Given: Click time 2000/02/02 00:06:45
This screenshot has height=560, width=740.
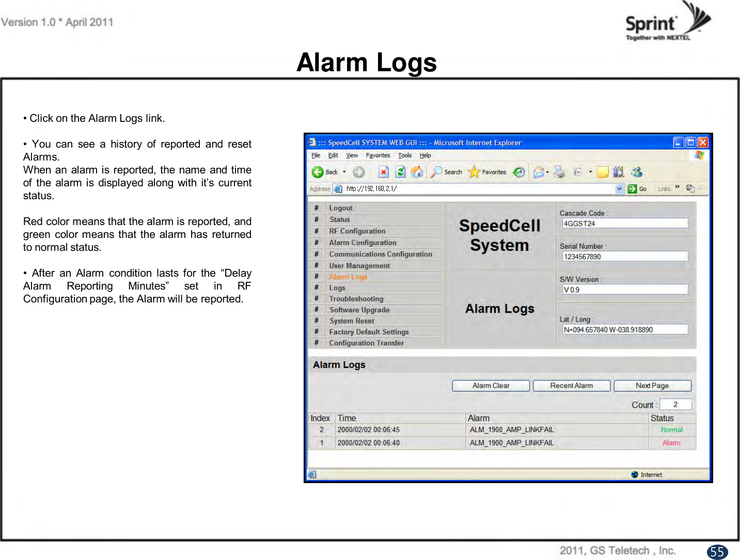Looking at the screenshot, I should (368, 429).
